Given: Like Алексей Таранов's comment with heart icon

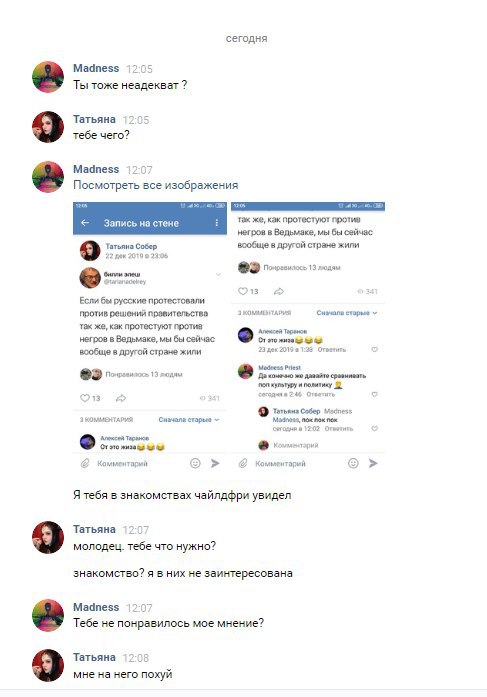Looking at the screenshot, I should (375, 349).
